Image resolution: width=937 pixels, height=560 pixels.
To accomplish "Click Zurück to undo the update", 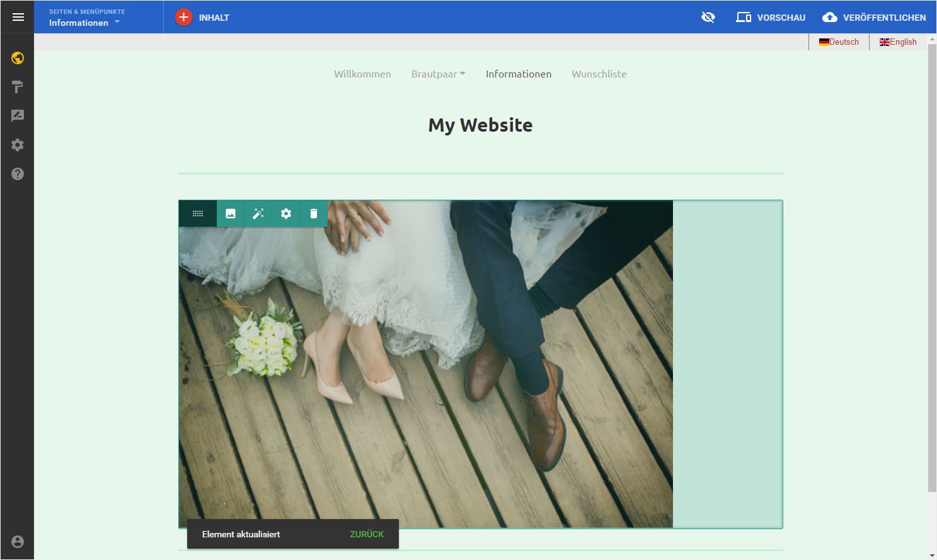I will pos(367,534).
